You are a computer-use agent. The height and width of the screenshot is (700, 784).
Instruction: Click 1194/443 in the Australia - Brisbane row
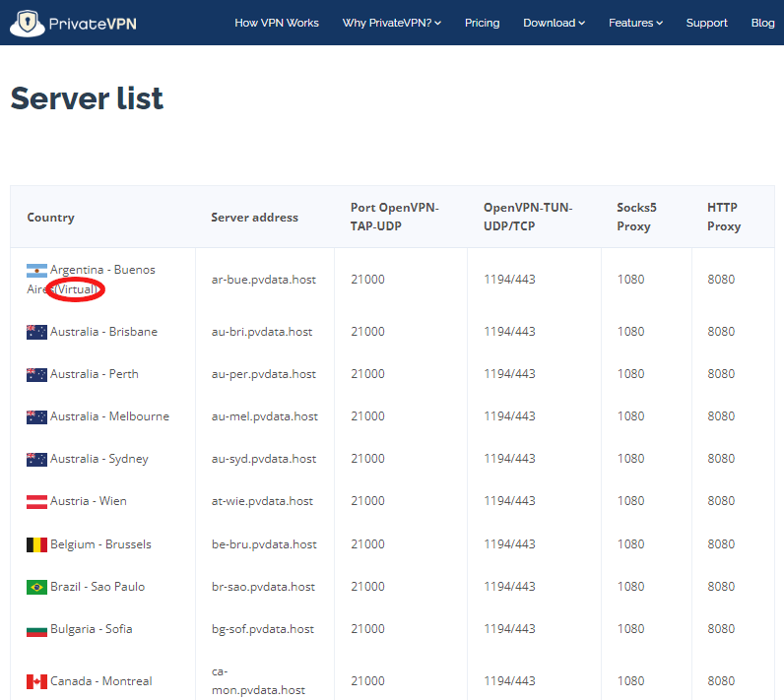509,332
